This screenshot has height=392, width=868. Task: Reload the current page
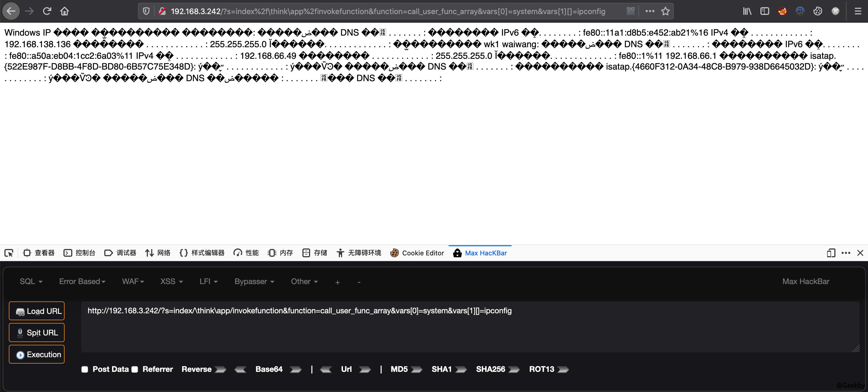tap(47, 11)
